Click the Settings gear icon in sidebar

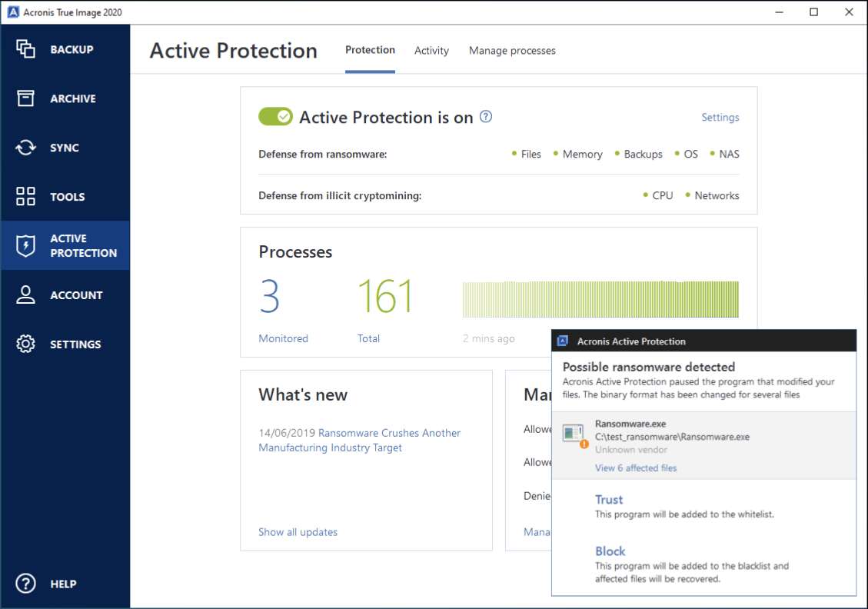tap(26, 344)
